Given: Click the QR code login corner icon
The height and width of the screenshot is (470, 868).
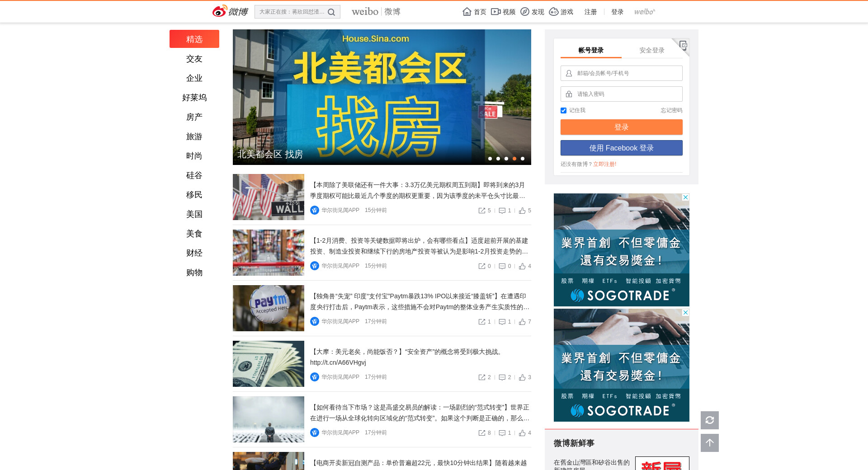Looking at the screenshot, I should pyautogui.click(x=683, y=45).
